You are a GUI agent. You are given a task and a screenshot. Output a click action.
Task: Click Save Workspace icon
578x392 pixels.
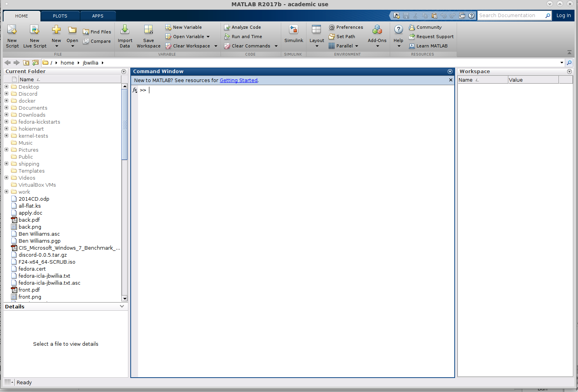coord(149,30)
